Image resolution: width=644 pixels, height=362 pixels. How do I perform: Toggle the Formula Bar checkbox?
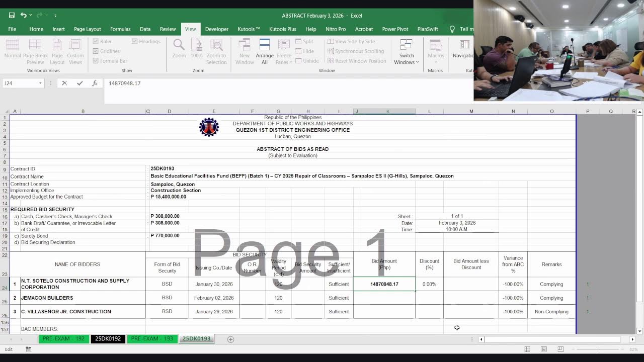click(x=96, y=61)
